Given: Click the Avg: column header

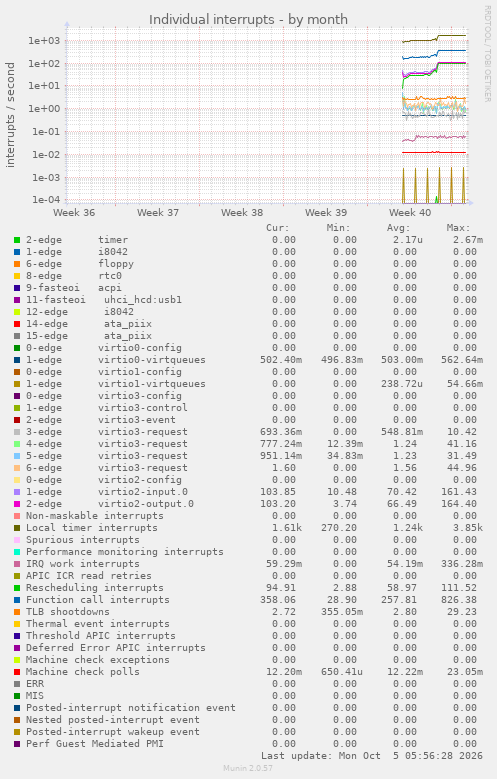Looking at the screenshot, I should click(399, 228).
